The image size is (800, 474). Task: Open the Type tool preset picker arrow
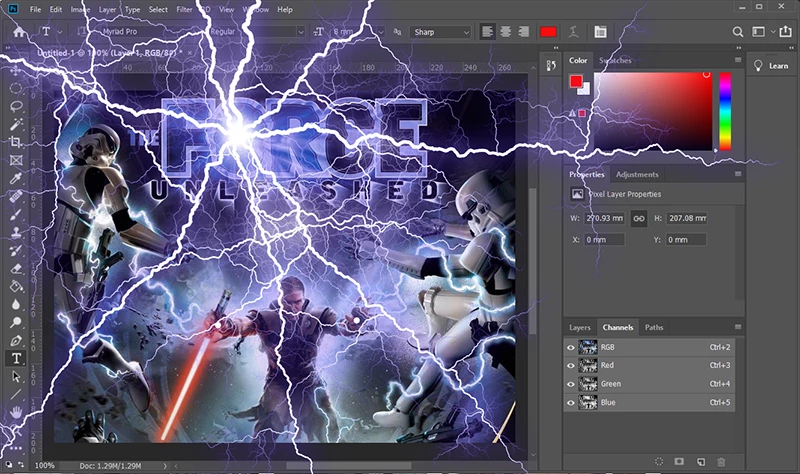pyautogui.click(x=60, y=32)
